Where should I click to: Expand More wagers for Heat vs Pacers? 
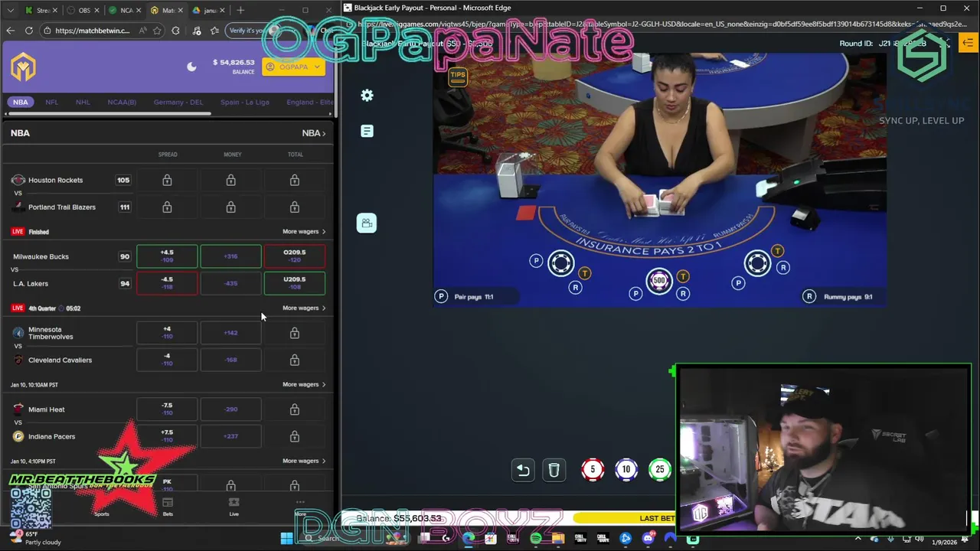click(304, 461)
